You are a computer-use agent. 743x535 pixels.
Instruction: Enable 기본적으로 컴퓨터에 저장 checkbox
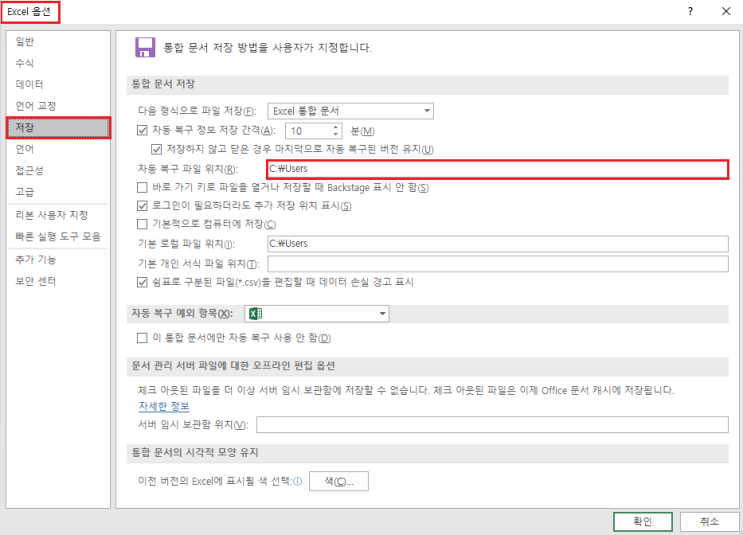coord(142,224)
